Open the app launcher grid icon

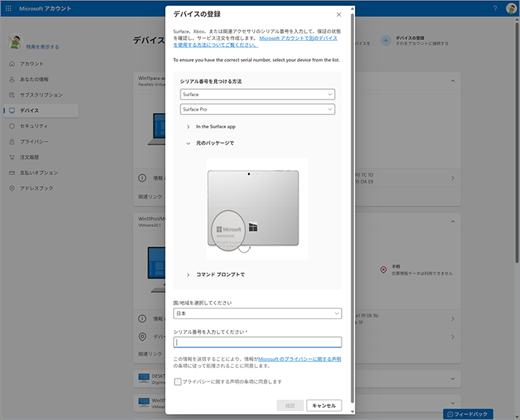point(9,8)
